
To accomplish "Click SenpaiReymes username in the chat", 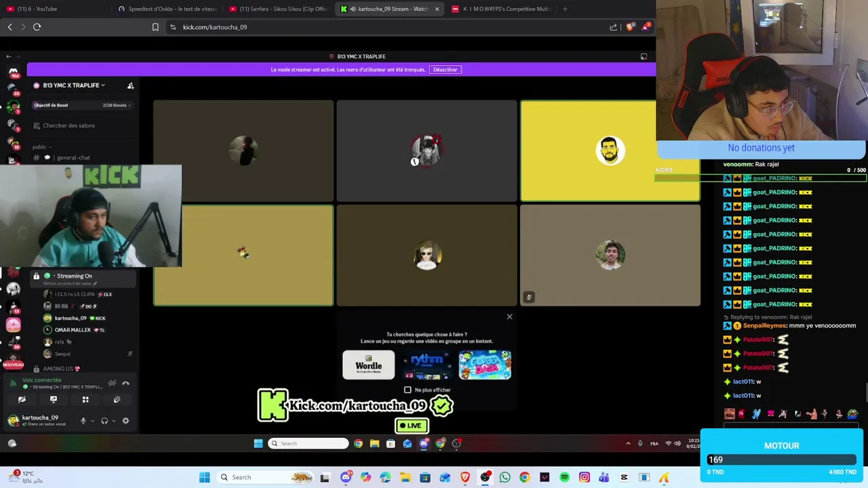I will (x=764, y=326).
